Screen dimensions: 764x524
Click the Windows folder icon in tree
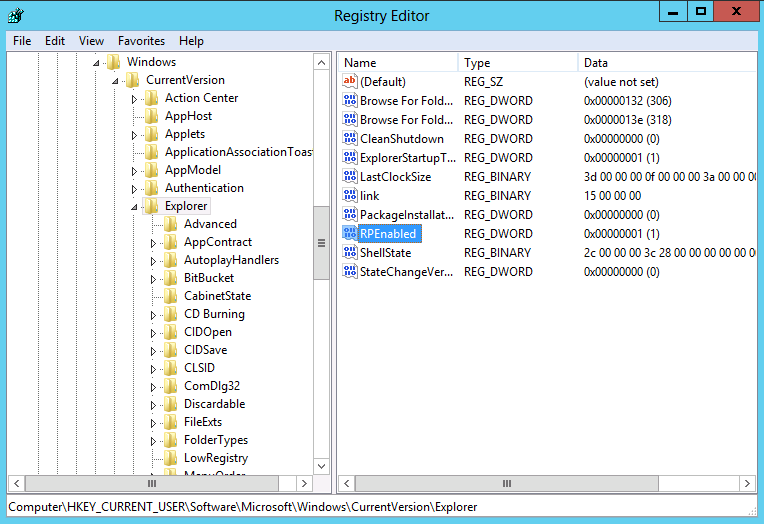pyautogui.click(x=114, y=62)
